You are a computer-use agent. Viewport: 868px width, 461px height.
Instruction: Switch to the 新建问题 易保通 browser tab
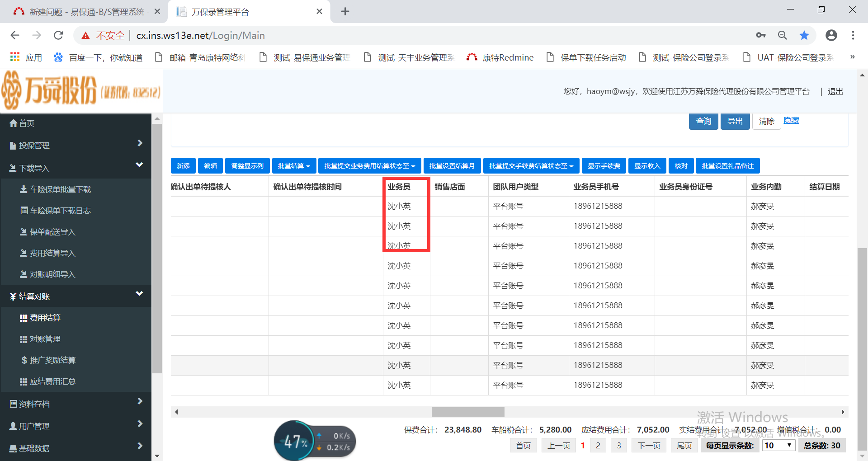[x=86, y=12]
